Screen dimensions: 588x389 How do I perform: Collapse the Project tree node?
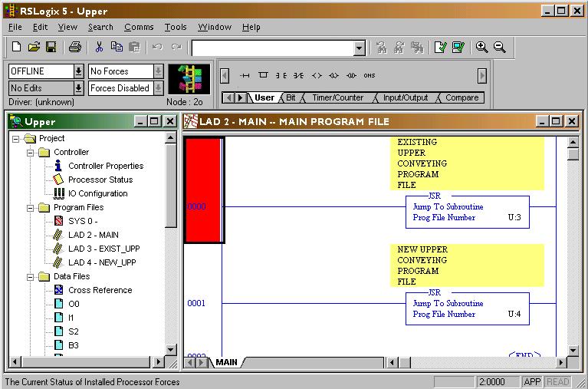(x=16, y=139)
